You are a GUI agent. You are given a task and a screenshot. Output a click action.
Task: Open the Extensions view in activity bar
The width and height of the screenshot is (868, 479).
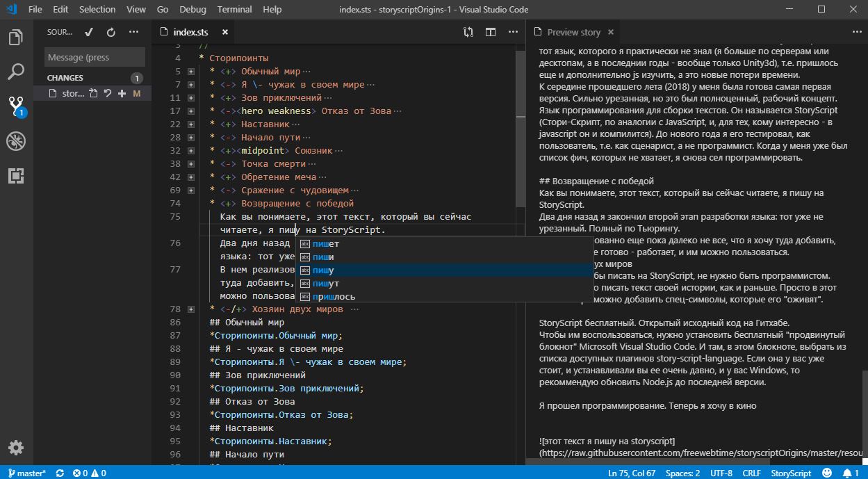pos(16,176)
